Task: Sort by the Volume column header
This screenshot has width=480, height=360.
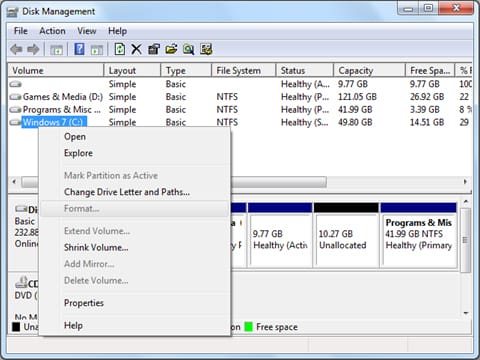Action: [x=56, y=71]
